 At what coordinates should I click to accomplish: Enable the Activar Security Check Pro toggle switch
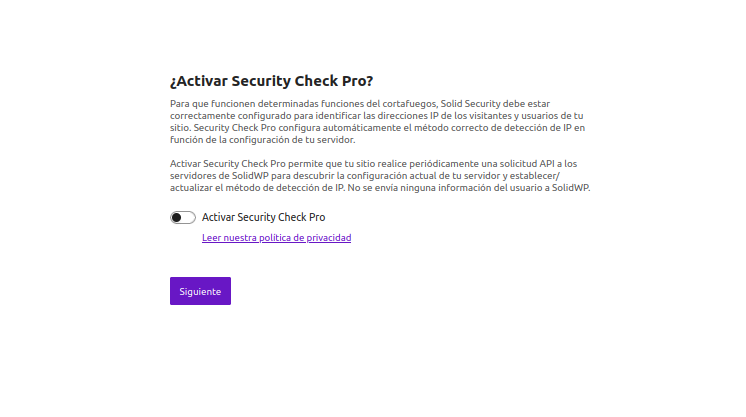click(x=182, y=217)
